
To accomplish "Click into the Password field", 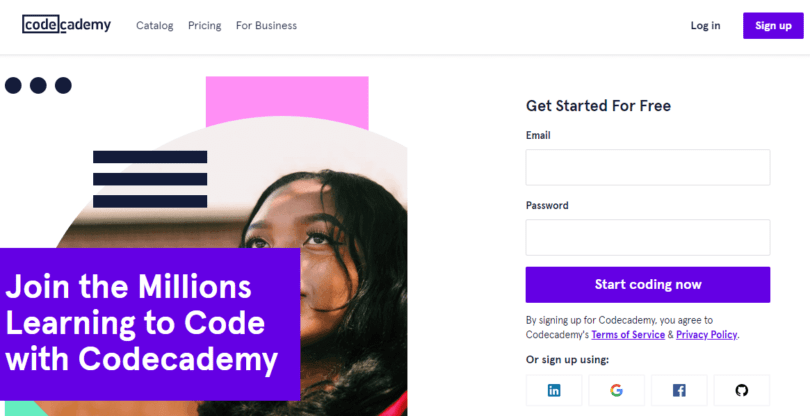I will tap(647, 237).
